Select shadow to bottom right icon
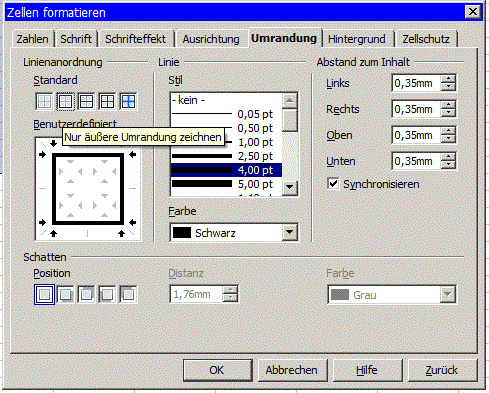The height and width of the screenshot is (393, 489). [65, 294]
